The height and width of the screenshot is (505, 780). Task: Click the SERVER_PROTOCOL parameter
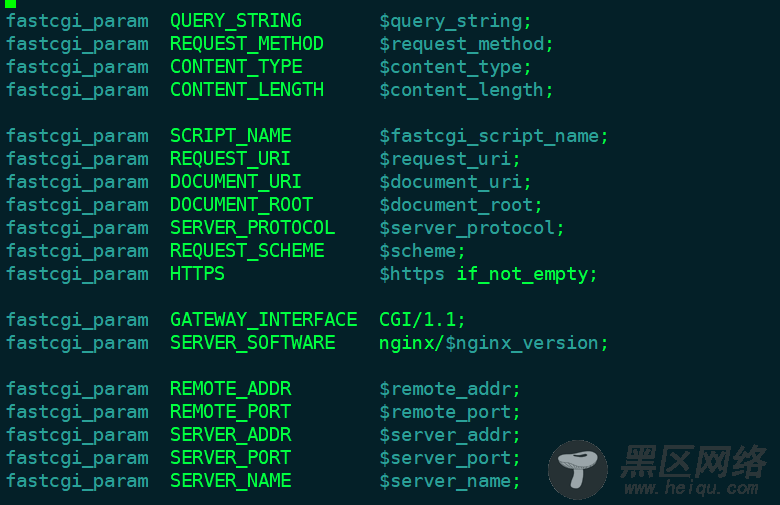[x=253, y=228]
